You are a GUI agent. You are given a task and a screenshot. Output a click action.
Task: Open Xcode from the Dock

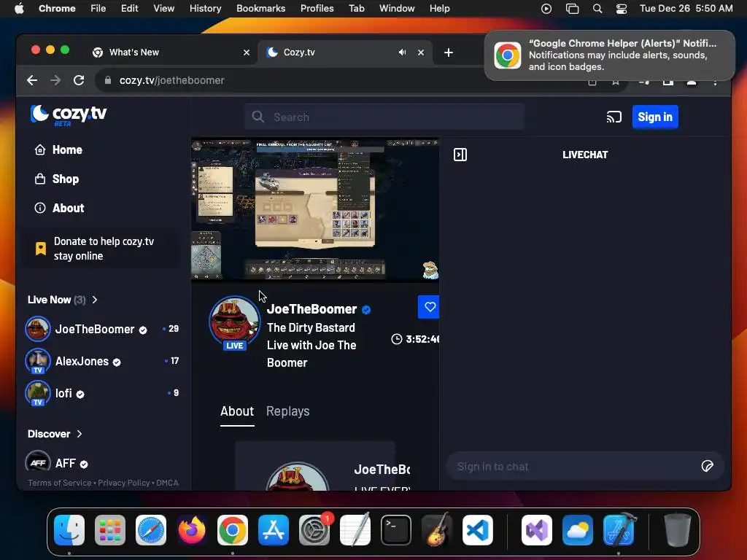pyautogui.click(x=619, y=529)
